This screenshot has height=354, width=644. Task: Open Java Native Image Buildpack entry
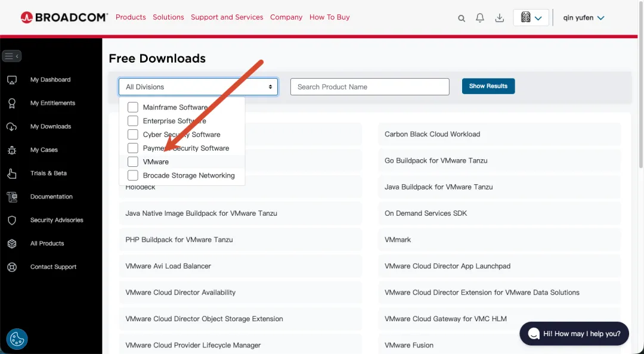[x=240, y=213]
